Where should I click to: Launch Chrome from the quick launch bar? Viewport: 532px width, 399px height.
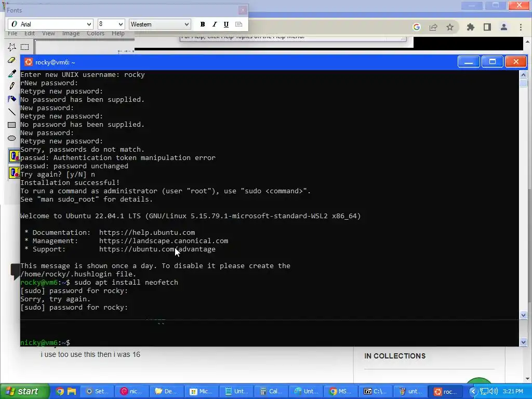[x=60, y=391]
